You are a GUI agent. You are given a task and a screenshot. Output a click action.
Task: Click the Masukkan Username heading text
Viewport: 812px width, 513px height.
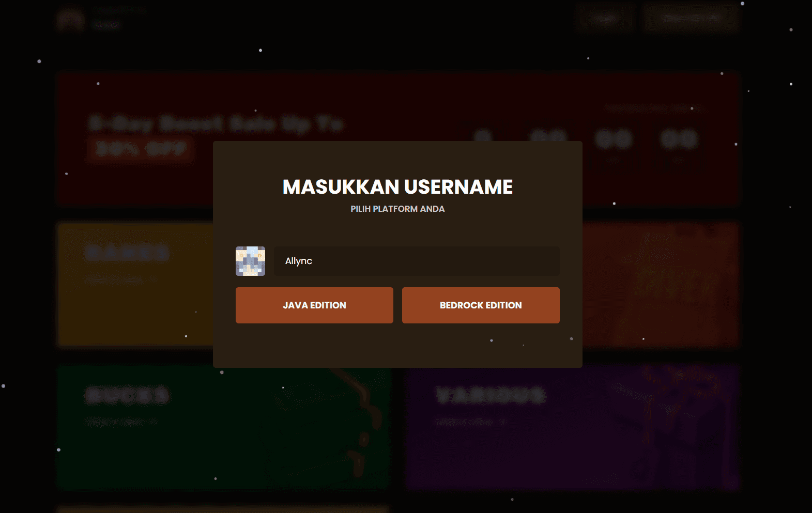tap(397, 187)
